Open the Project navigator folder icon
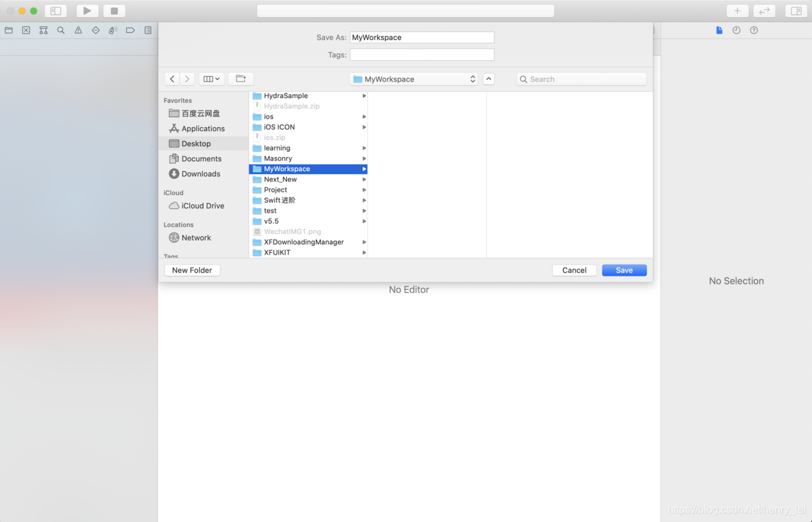The height and width of the screenshot is (522, 812). point(9,30)
